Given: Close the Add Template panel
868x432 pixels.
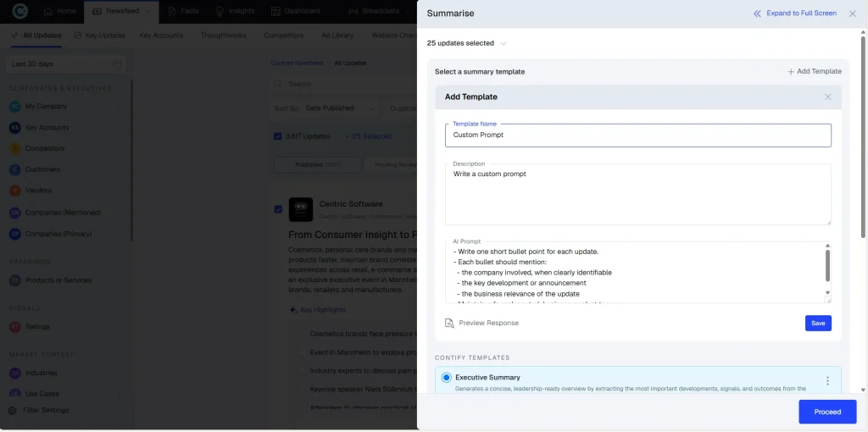Looking at the screenshot, I should (827, 97).
